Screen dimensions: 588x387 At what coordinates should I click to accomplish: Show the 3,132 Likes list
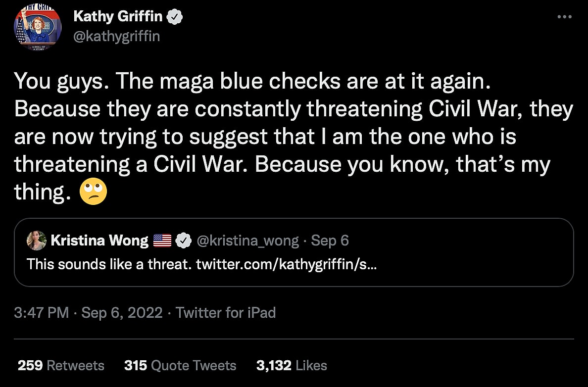click(292, 366)
